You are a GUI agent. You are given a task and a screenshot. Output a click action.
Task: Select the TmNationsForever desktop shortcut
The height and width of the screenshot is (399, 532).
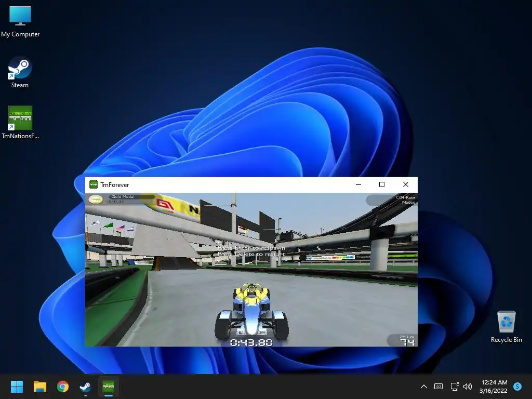point(20,122)
